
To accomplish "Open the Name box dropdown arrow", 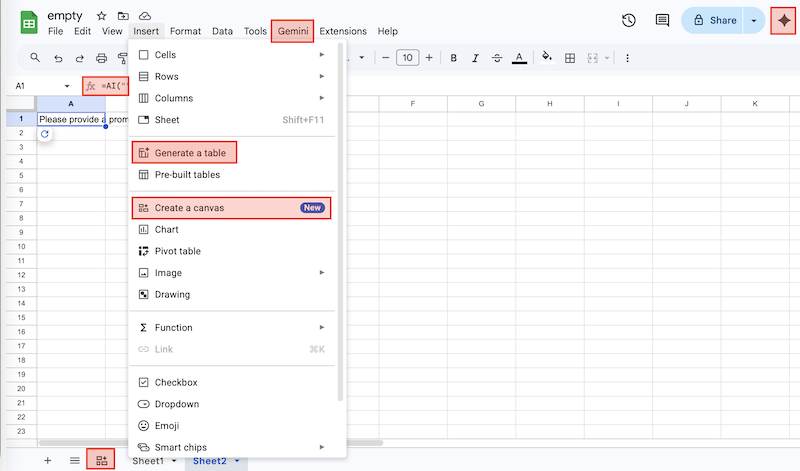I will (67, 86).
